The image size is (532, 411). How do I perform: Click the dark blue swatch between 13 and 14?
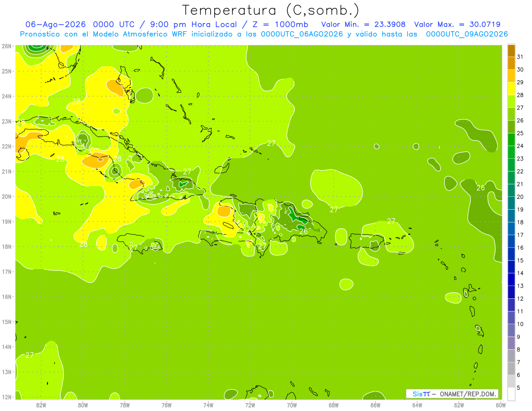tap(511, 279)
